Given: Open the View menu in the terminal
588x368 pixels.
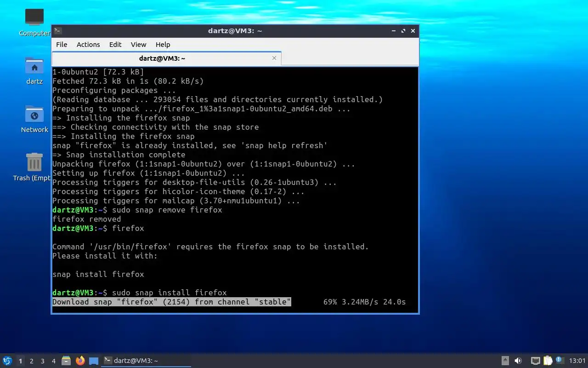Looking at the screenshot, I should [x=138, y=45].
